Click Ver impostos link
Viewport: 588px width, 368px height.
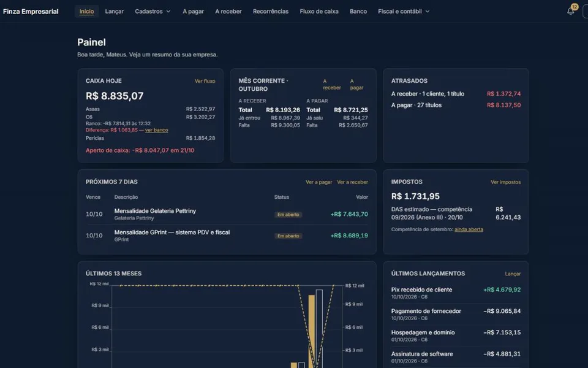(505, 182)
